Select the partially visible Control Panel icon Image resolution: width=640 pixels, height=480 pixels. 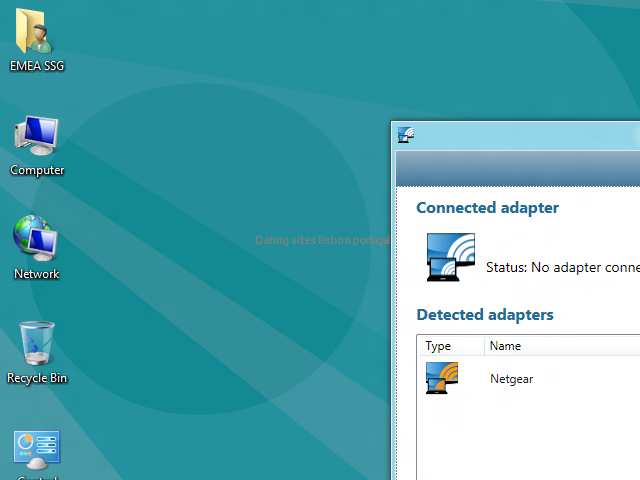pos(37,450)
